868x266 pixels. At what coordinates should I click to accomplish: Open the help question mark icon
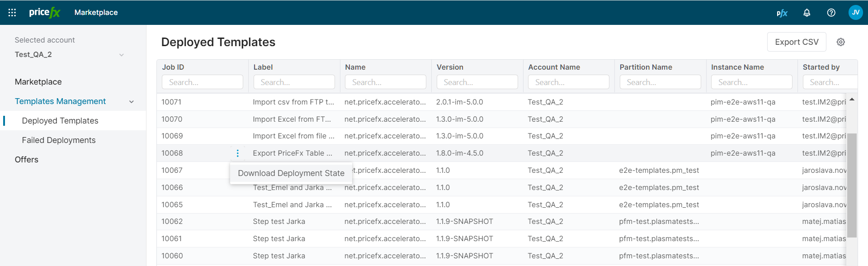tap(831, 13)
